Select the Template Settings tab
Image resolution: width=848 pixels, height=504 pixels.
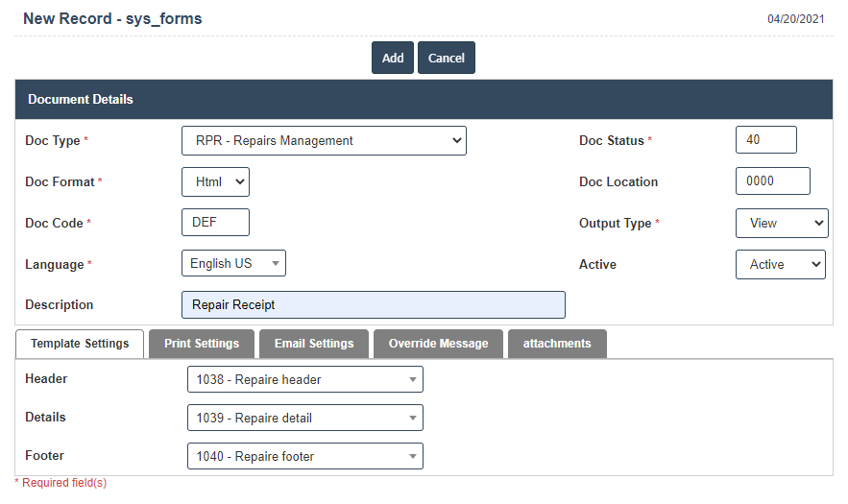(80, 344)
